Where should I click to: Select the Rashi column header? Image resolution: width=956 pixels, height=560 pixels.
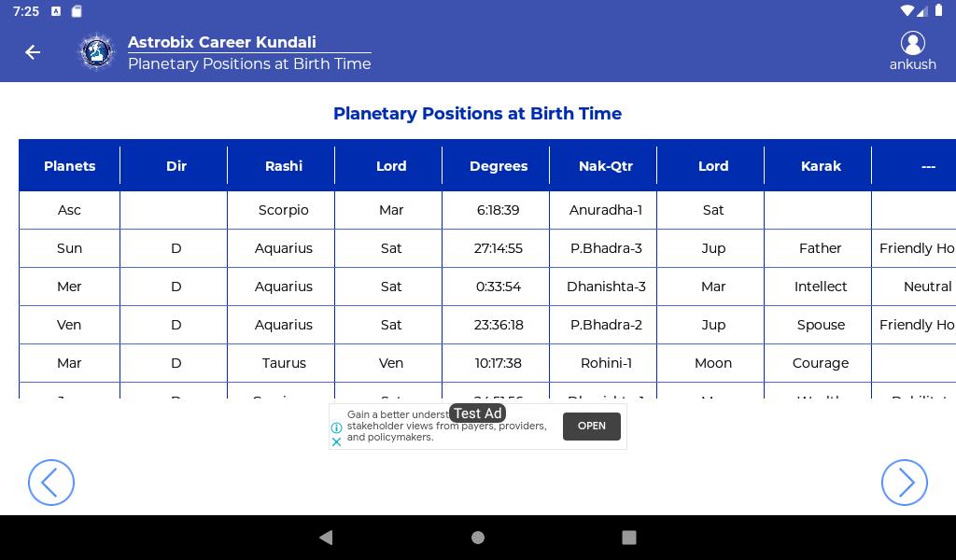click(x=284, y=166)
